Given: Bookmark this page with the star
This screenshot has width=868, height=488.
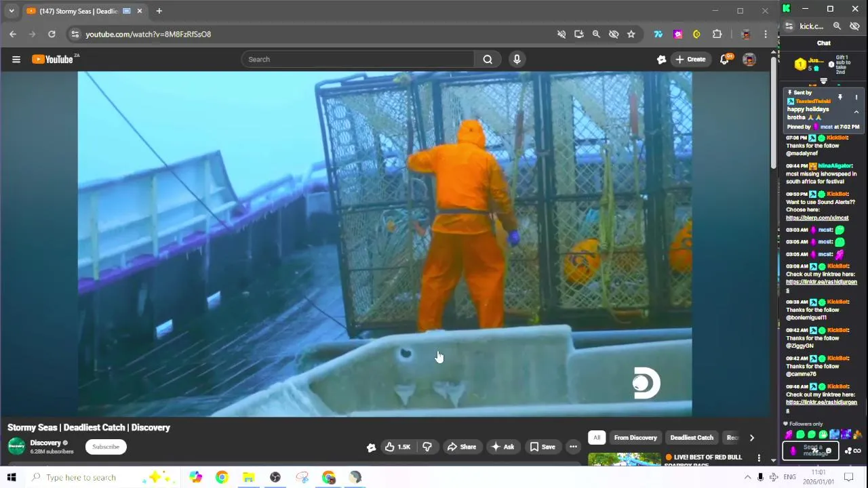Looking at the screenshot, I should coord(631,34).
